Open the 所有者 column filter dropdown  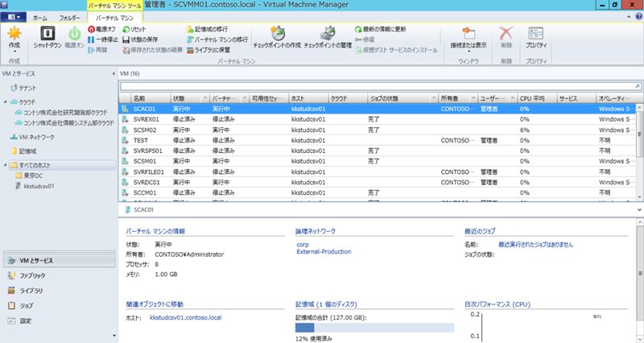click(473, 98)
